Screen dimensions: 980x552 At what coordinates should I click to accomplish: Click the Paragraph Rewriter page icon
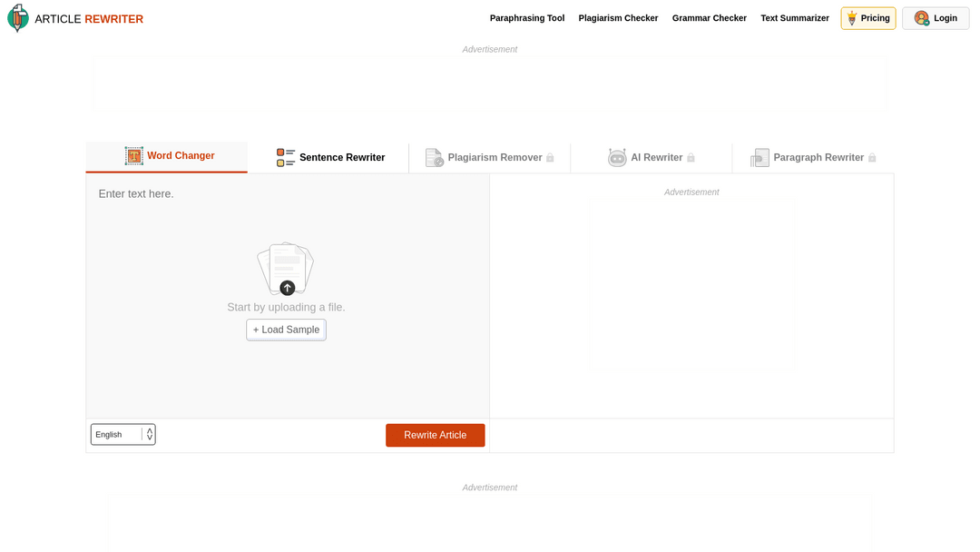click(x=759, y=158)
